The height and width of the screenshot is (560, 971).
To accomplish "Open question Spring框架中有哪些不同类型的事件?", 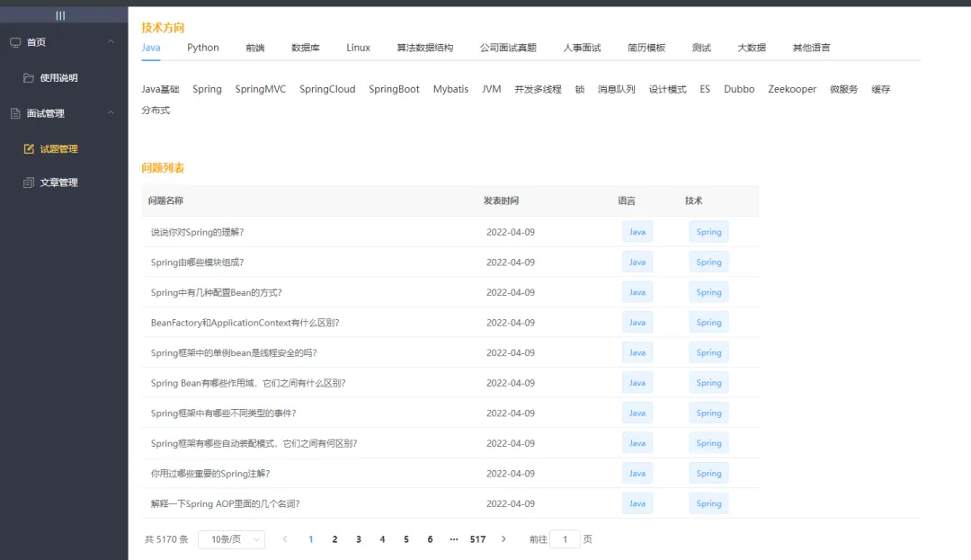I will pyautogui.click(x=223, y=413).
